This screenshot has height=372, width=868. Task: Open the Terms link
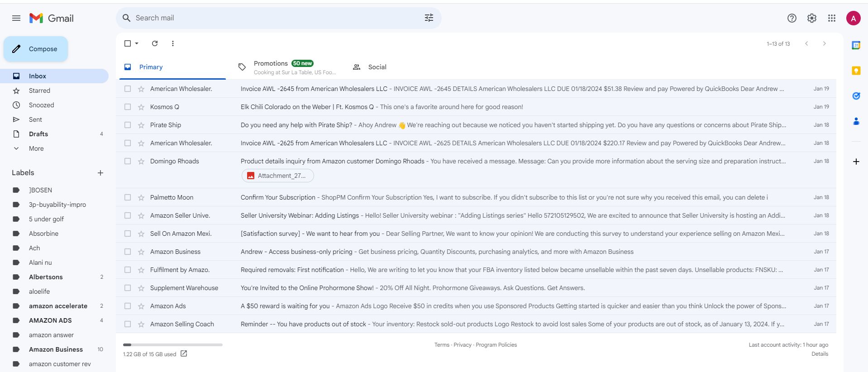[442, 345]
